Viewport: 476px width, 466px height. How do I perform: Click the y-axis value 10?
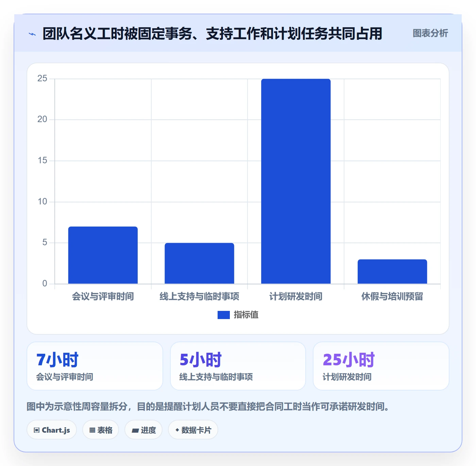coord(42,202)
